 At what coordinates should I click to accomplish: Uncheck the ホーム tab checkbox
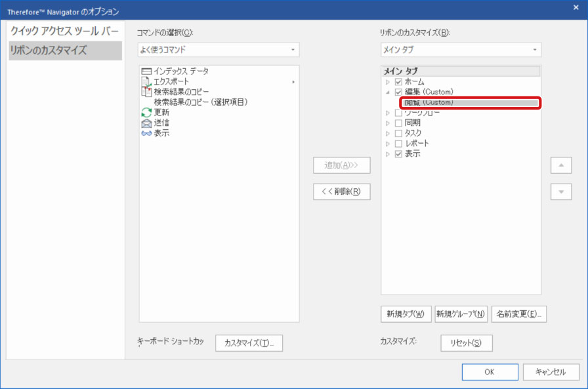pyautogui.click(x=398, y=82)
